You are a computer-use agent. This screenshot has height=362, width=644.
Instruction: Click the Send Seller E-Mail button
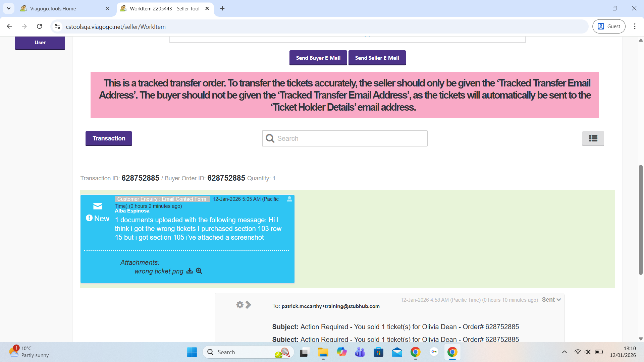377,58
